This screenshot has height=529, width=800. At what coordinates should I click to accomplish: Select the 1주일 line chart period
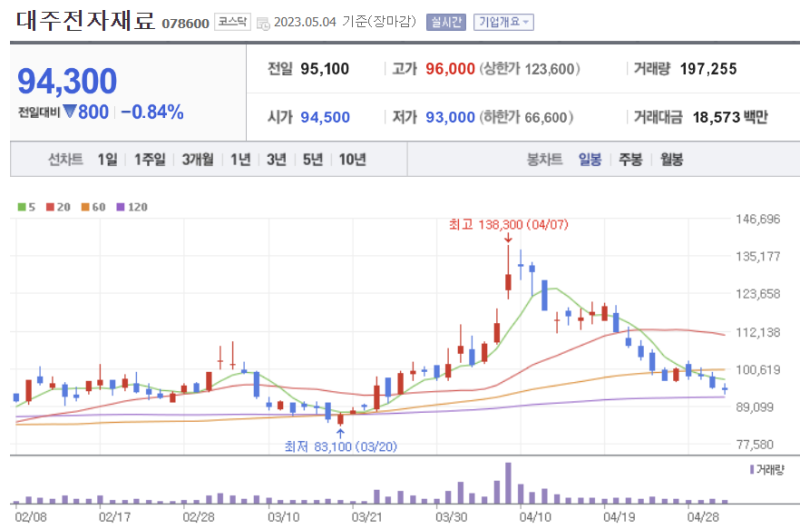coord(150,160)
